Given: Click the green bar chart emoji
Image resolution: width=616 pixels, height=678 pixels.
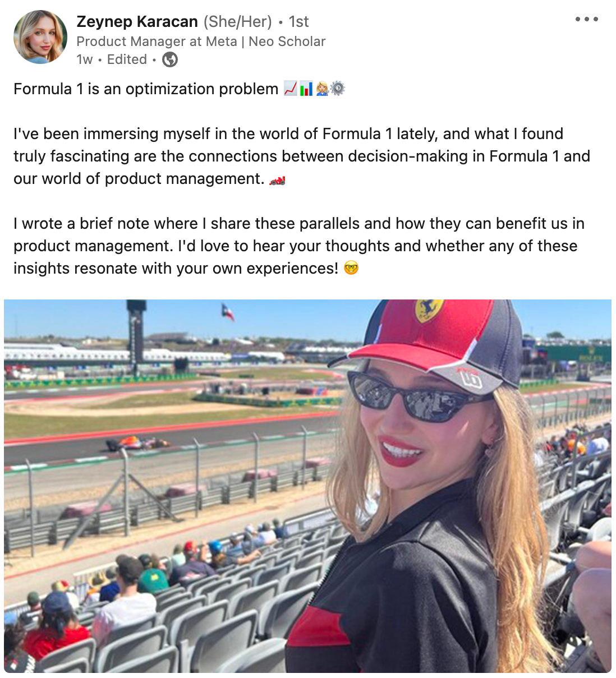Looking at the screenshot, I should tap(306, 89).
